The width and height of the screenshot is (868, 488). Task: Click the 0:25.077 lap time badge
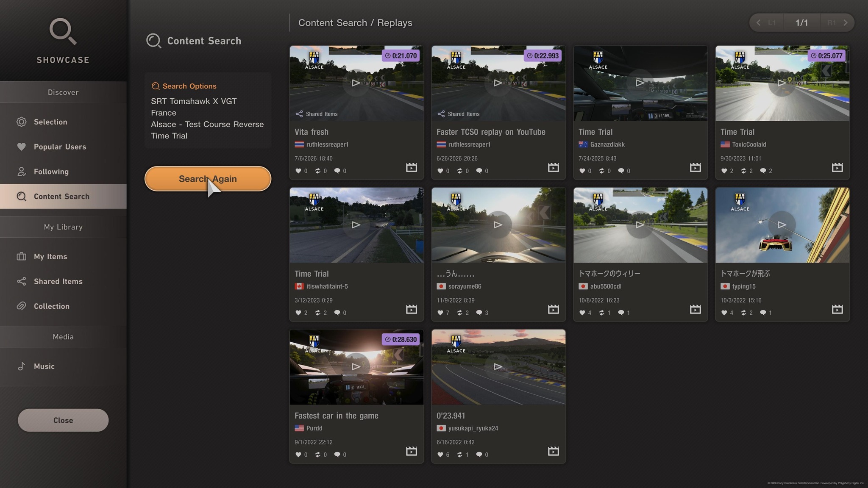click(826, 55)
